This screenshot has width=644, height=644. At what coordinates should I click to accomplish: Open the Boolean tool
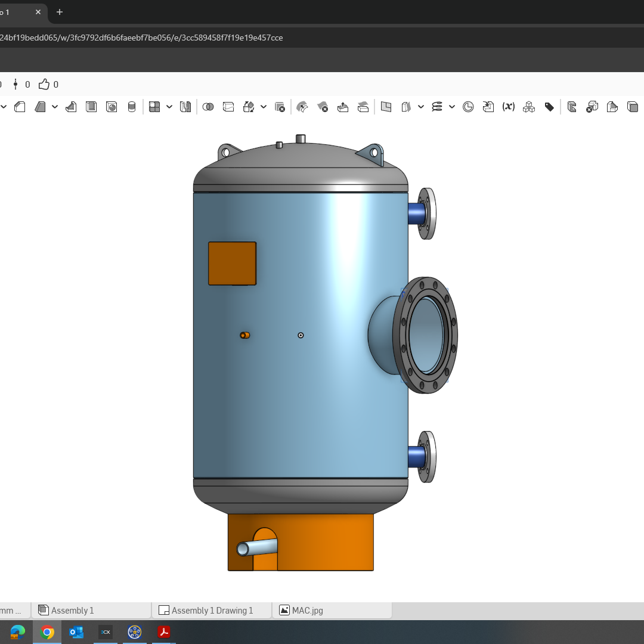[x=208, y=107]
